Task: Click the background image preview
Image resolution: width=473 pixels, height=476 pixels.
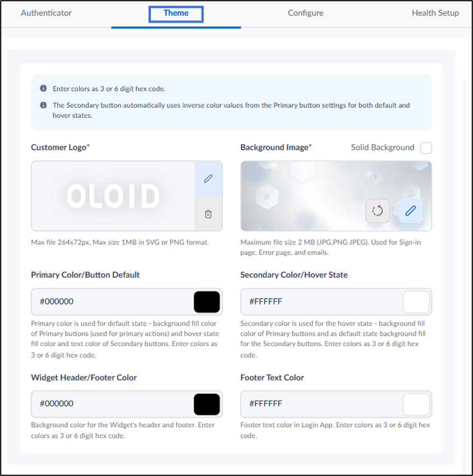Action: (x=336, y=196)
